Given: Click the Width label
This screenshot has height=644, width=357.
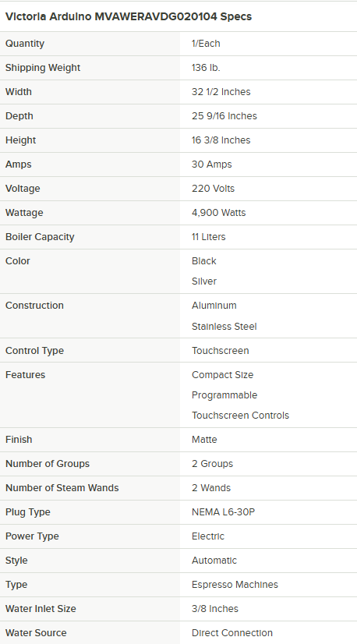Looking at the screenshot, I should click(19, 91).
